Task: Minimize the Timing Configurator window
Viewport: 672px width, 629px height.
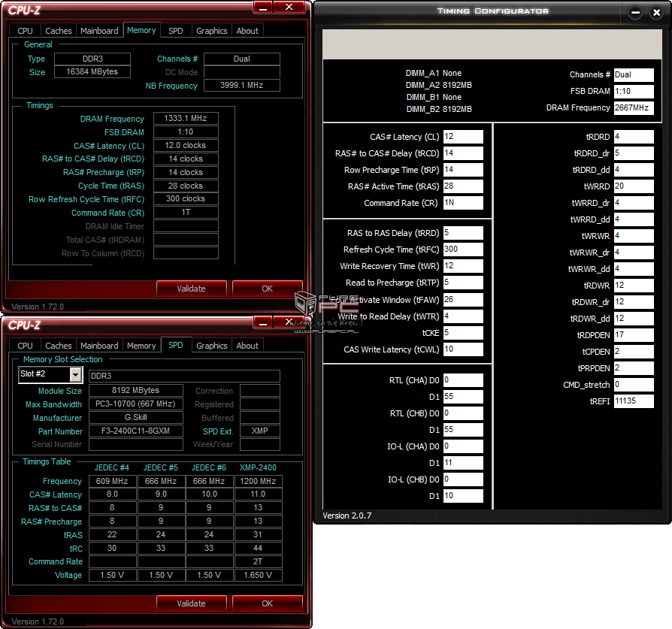Action: click(x=635, y=13)
